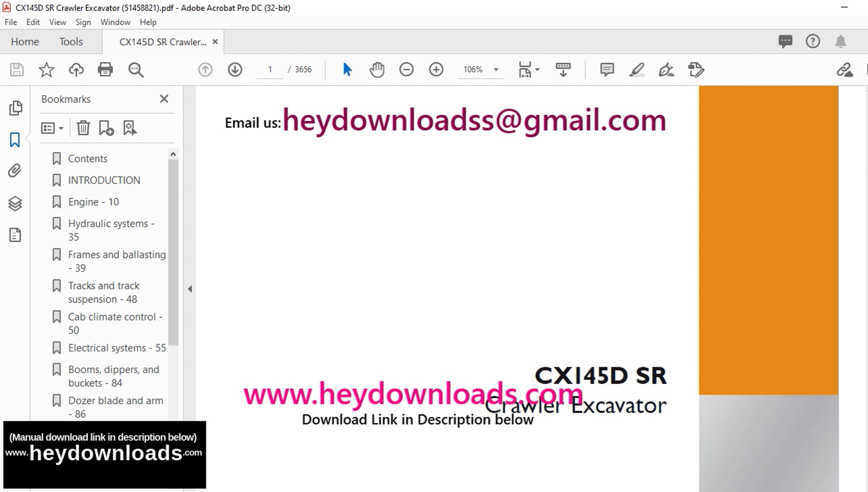Open the zoom percentage dropdown
Viewport: 868px width, 492px height.
tap(496, 69)
